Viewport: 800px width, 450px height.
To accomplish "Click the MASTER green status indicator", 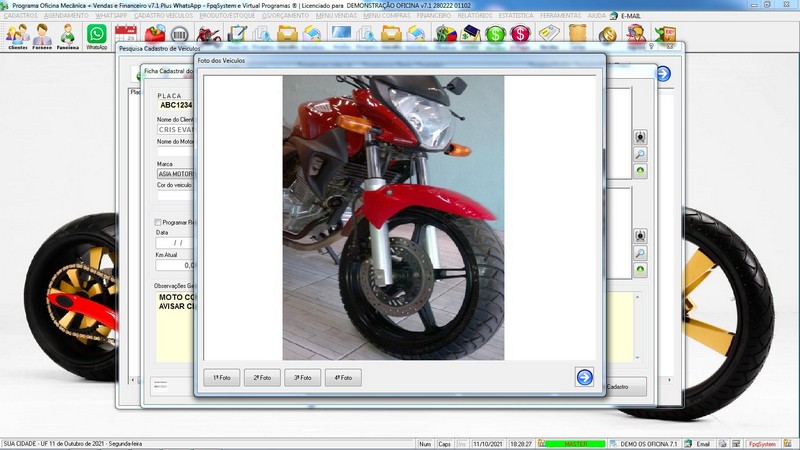I will click(x=576, y=444).
